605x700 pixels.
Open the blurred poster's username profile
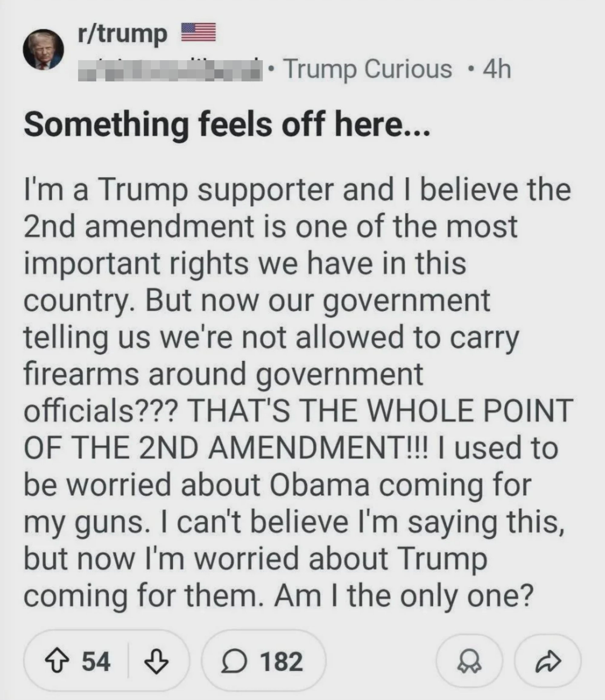(170, 70)
